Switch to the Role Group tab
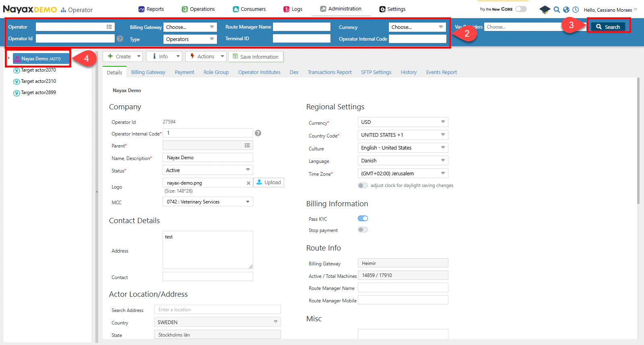644x345 pixels. tap(216, 72)
